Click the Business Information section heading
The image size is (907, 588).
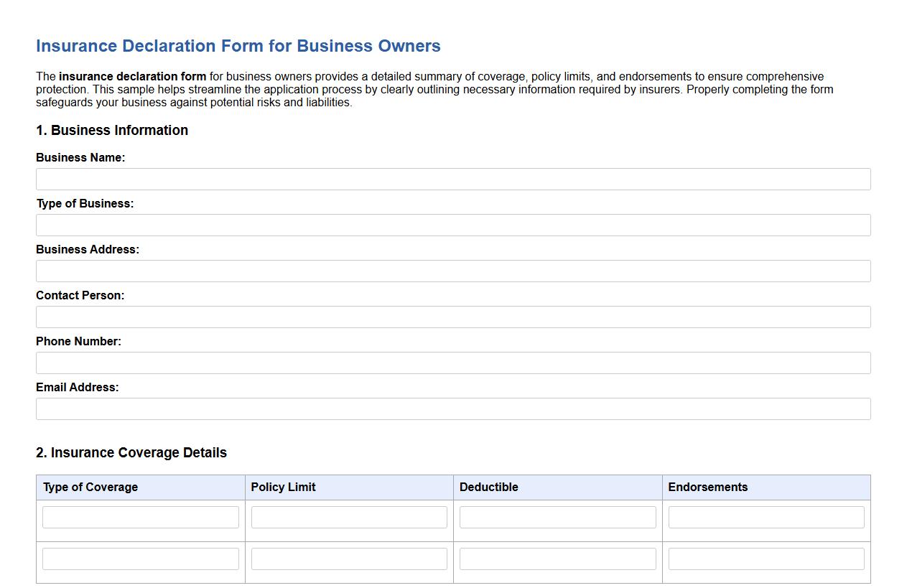click(x=112, y=130)
